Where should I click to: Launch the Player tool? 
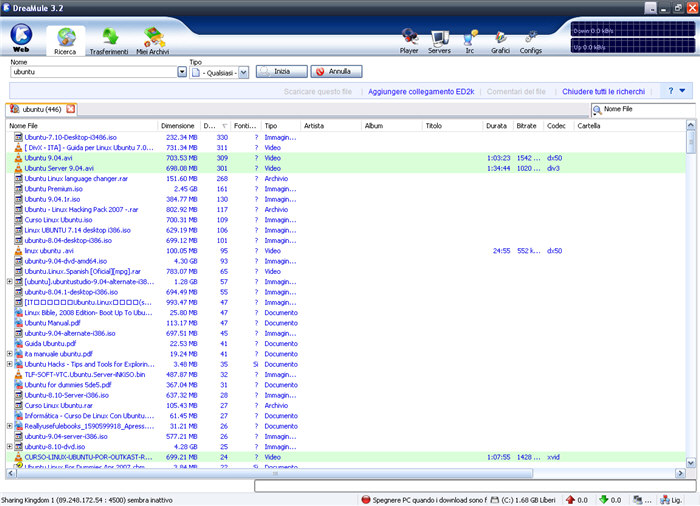pyautogui.click(x=409, y=41)
